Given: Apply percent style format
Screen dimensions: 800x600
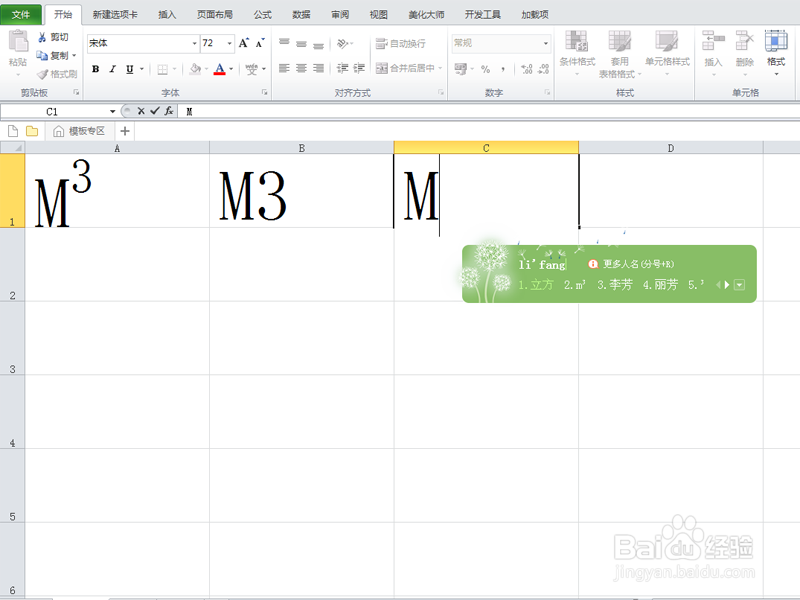Looking at the screenshot, I should click(x=485, y=69).
